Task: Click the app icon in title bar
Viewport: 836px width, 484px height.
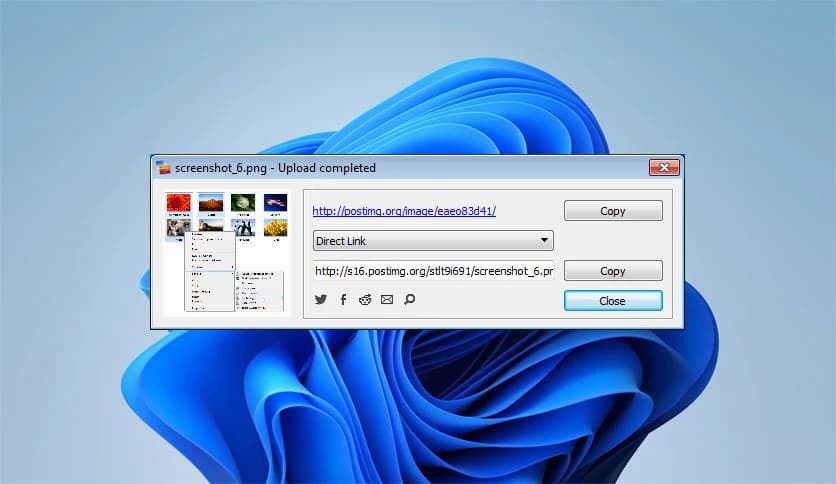Action: [x=164, y=168]
